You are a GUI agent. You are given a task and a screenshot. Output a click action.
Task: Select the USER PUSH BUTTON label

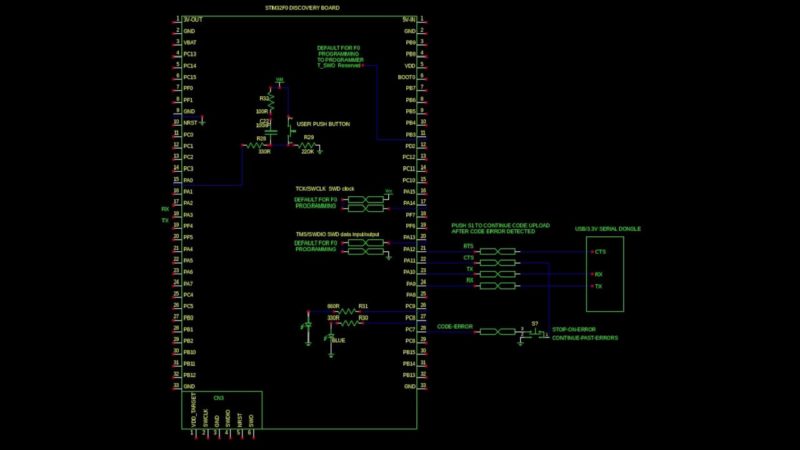point(323,124)
